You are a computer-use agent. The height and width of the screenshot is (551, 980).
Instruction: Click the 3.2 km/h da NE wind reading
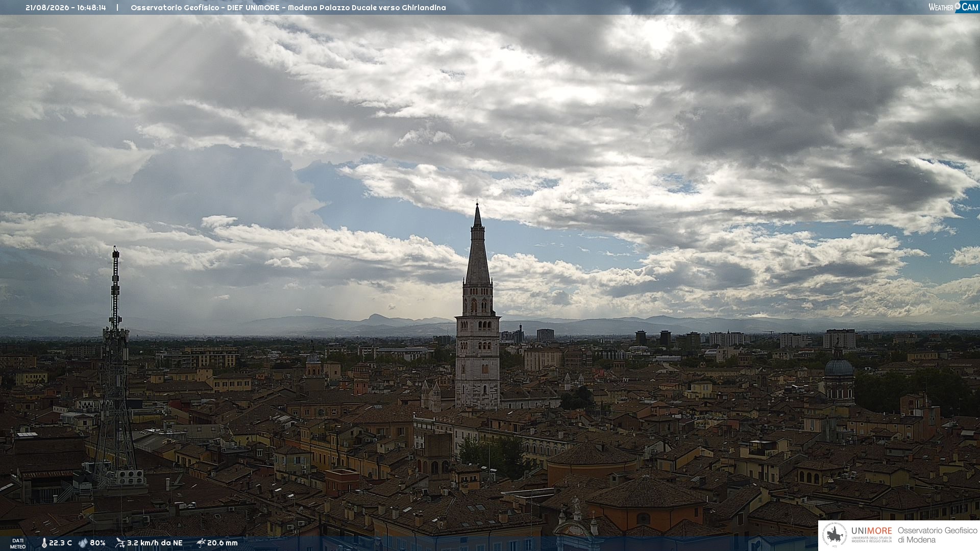pos(155,543)
